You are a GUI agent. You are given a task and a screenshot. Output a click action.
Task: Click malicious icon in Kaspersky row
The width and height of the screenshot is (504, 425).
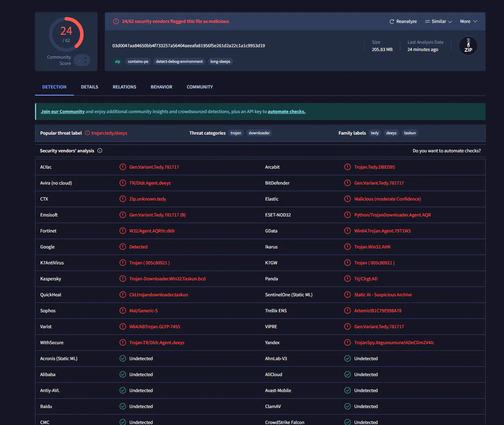click(x=123, y=279)
